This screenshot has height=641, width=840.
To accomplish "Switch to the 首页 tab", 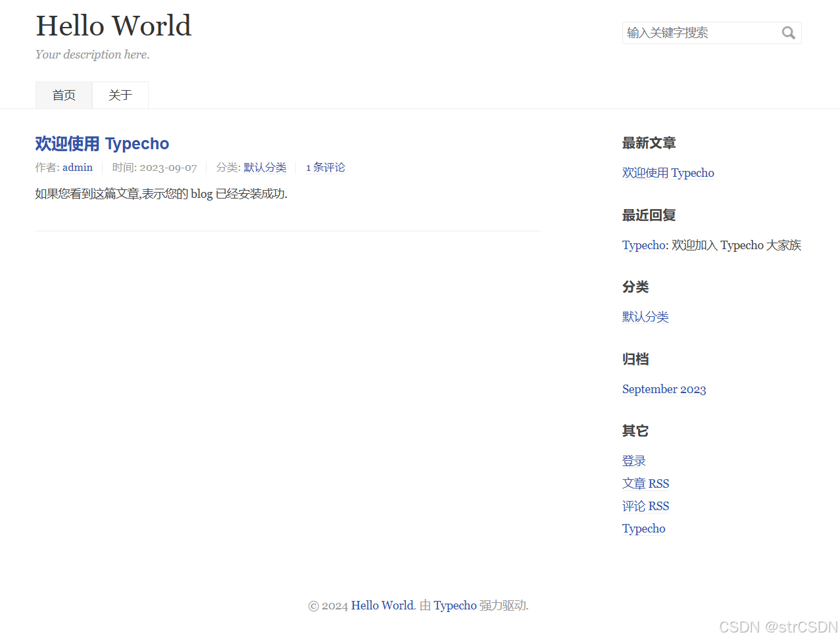I will click(x=64, y=95).
